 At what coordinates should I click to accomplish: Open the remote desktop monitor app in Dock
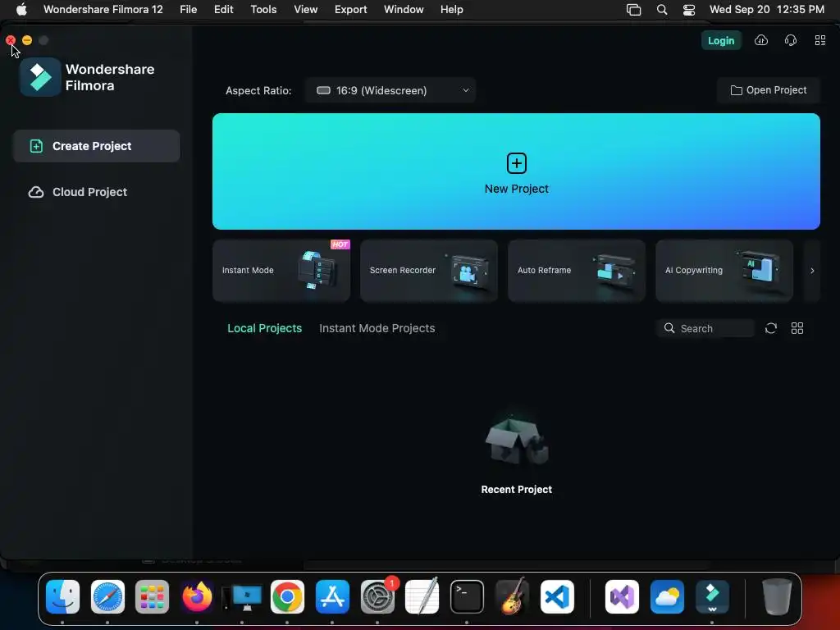point(242,598)
